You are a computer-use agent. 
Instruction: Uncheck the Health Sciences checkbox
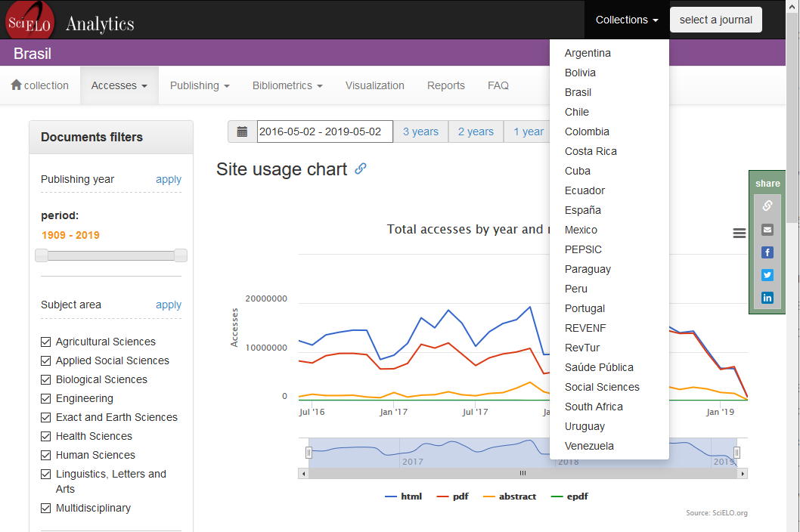[x=46, y=436]
